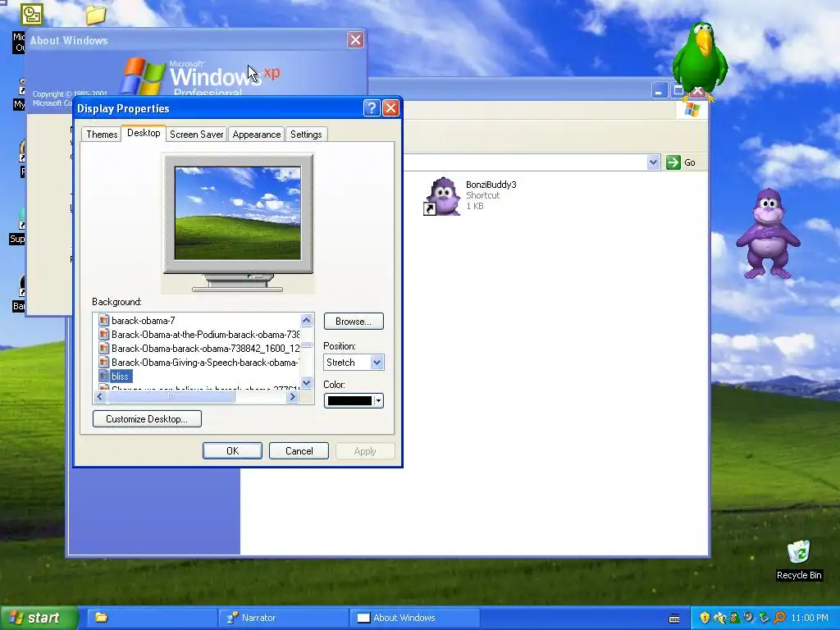This screenshot has width=840, height=630.
Task: Open the Color picker dropdown arrow
Action: point(379,400)
